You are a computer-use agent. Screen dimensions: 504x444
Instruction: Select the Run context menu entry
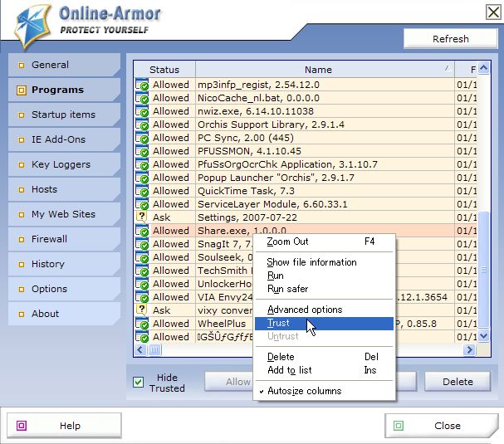tap(325, 276)
